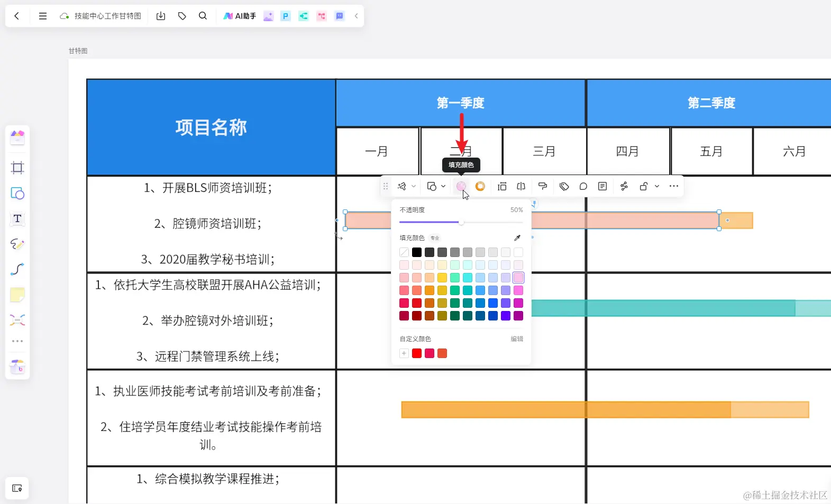831x504 pixels.
Task: Click the format painter icon
Action: [543, 186]
